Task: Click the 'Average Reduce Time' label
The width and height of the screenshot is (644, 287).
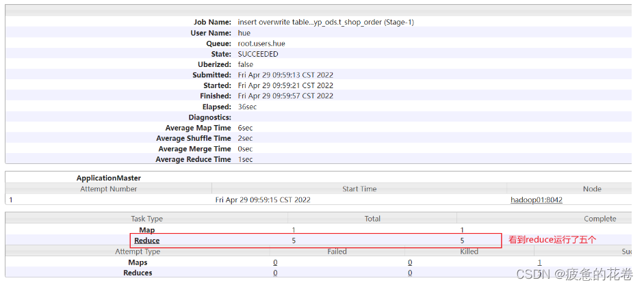Action: [194, 159]
